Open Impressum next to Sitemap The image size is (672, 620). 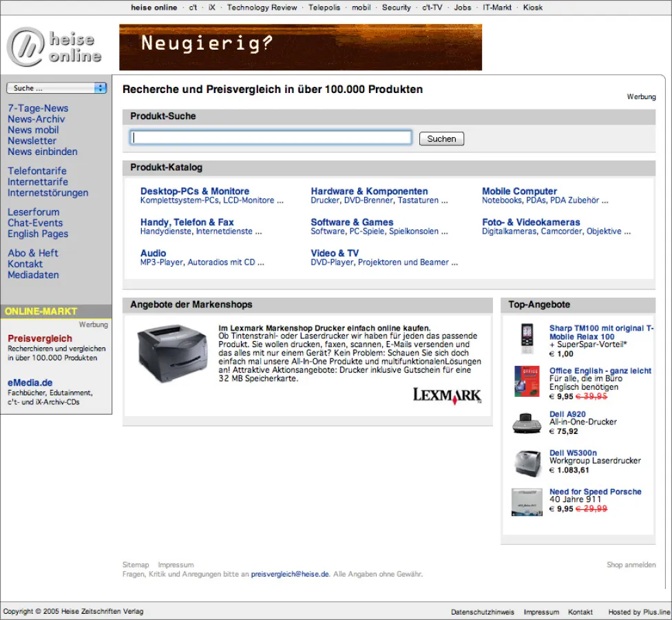pyautogui.click(x=176, y=565)
